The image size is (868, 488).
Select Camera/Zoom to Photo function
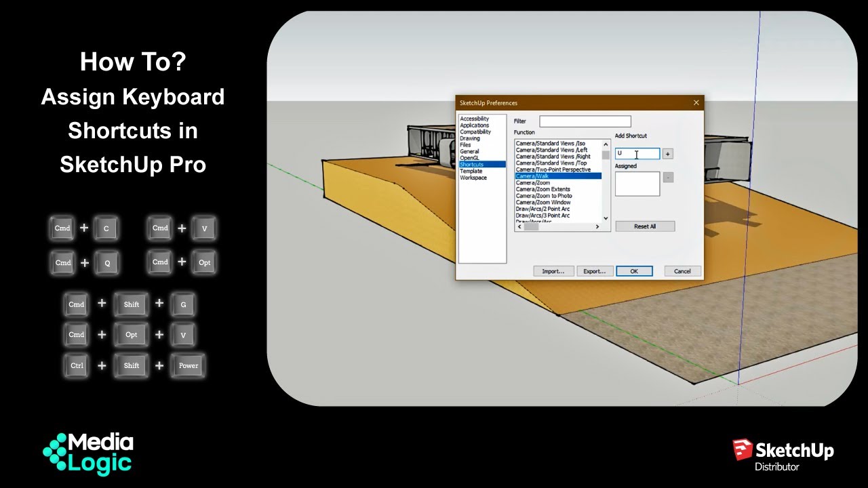coord(544,196)
